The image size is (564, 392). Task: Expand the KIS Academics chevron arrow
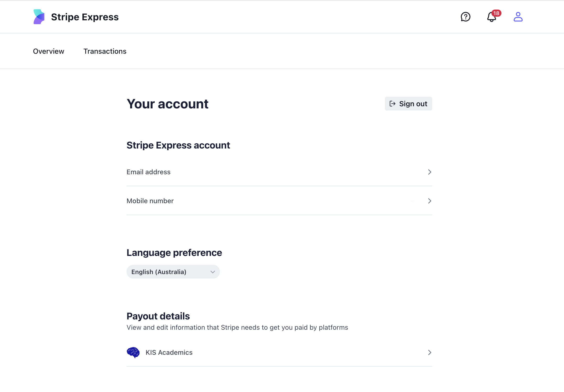[x=429, y=352]
